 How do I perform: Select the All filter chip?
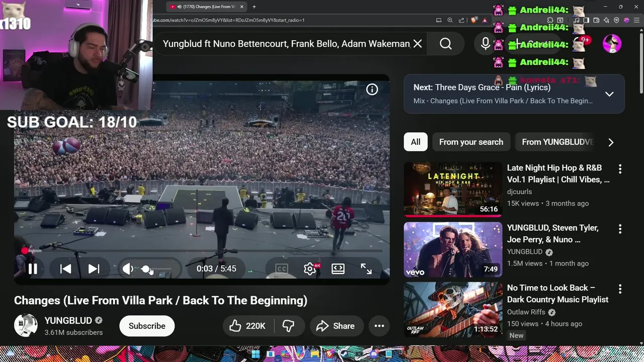click(416, 142)
